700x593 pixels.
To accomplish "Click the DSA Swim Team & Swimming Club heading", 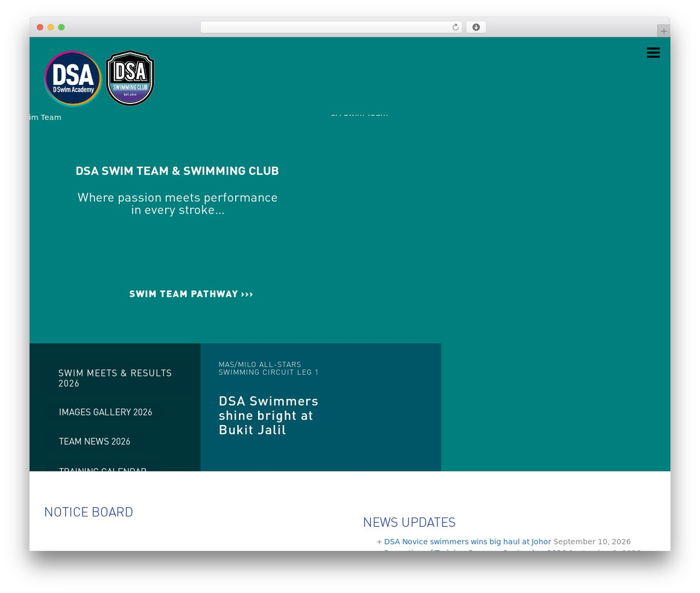I will (x=177, y=171).
